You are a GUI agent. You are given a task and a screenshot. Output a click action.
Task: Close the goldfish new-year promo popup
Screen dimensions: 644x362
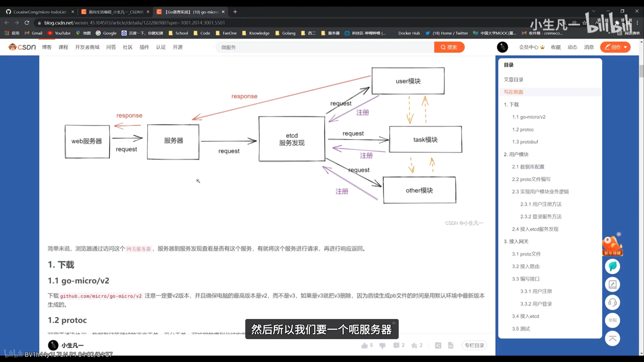pyautogui.click(x=619, y=234)
